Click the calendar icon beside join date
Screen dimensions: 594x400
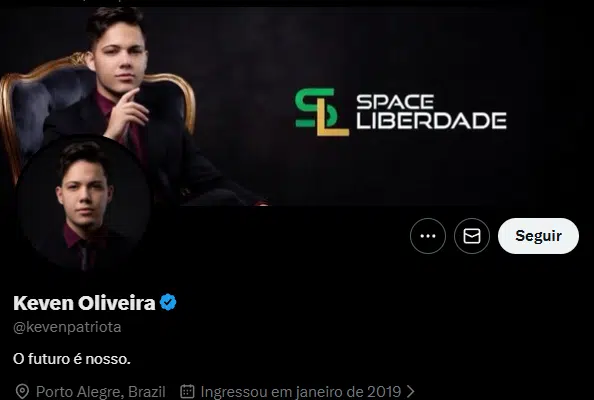tap(187, 391)
